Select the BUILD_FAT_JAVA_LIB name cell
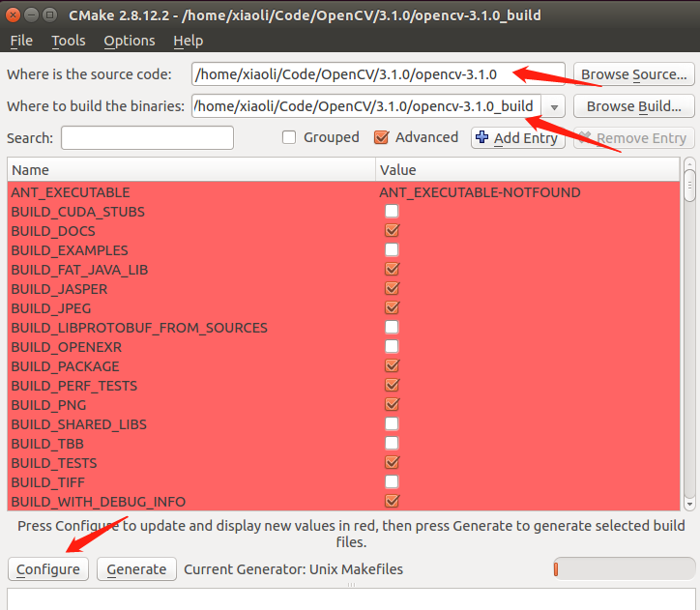The width and height of the screenshot is (700, 610). (79, 270)
